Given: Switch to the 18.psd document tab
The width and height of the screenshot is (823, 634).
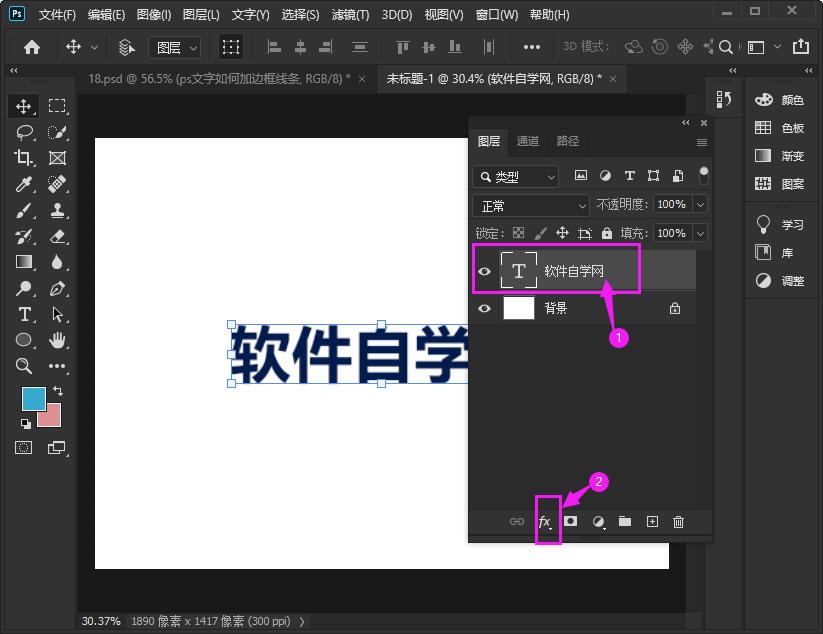Looking at the screenshot, I should coord(227,79).
